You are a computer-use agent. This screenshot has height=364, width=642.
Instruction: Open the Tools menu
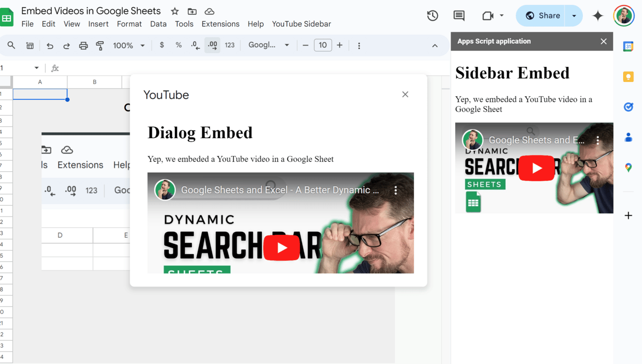click(184, 24)
